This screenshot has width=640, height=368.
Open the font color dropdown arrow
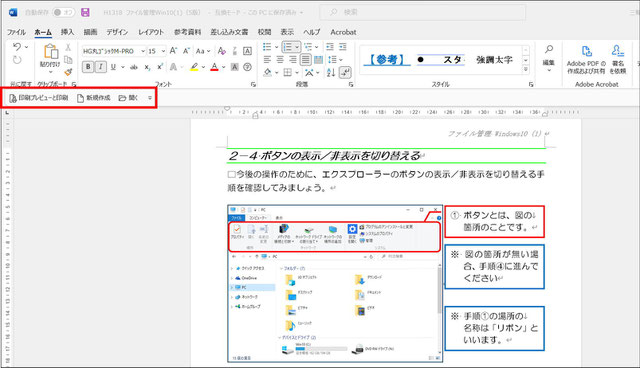click(x=223, y=67)
